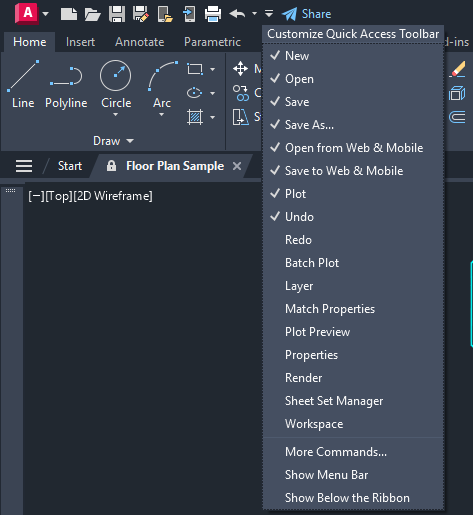Viewport: 473px width, 515px height.
Task: Expand the application menu dropdown arrow
Action: click(x=46, y=14)
